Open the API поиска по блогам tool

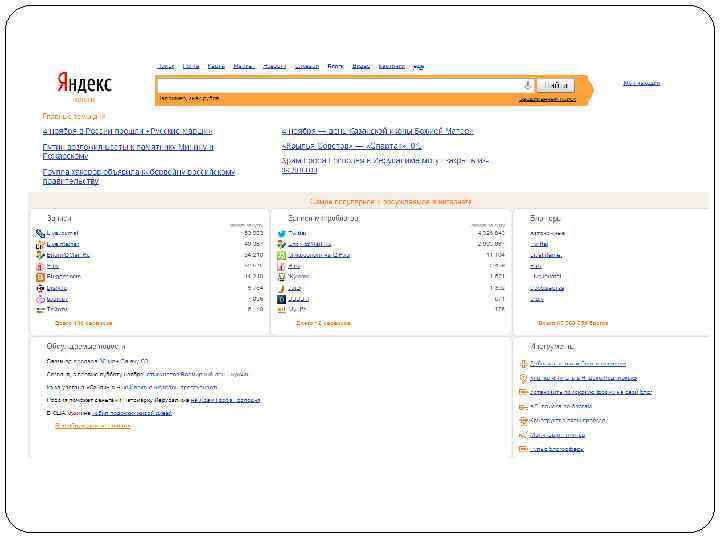coord(561,406)
